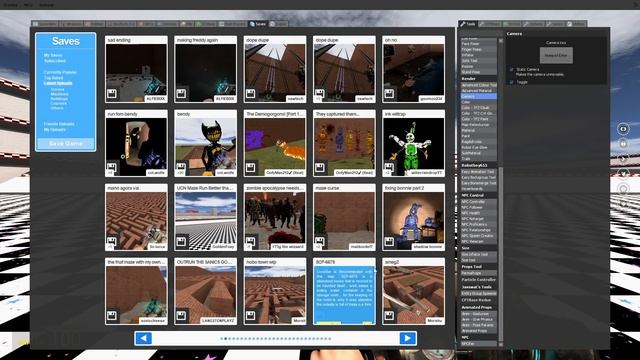Select 'Latest Uploads' in the Saves sidebar
The image size is (640, 360).
58,83
